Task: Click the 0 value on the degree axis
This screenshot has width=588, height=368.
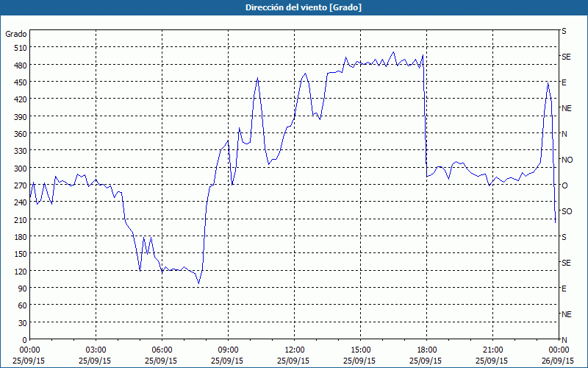Action: click(25, 340)
